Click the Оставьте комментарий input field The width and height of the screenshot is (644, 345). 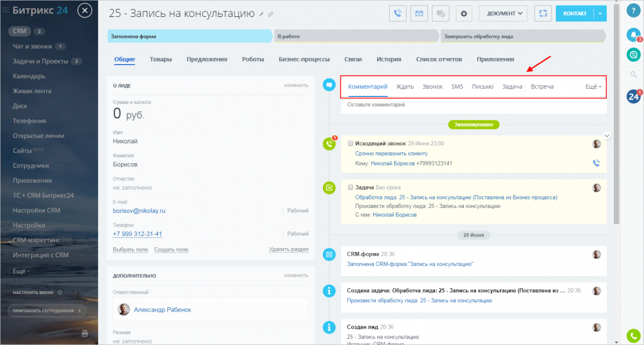pos(473,105)
